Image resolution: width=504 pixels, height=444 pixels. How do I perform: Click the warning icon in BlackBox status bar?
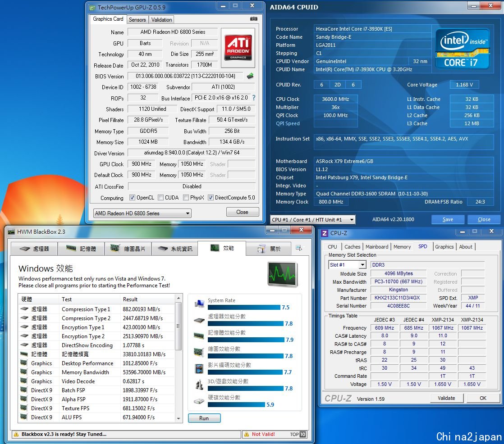(16, 434)
